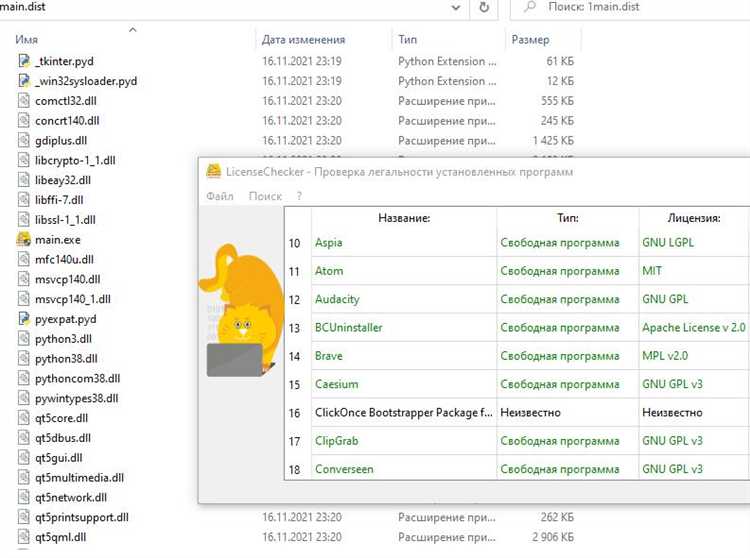Click the msvcp140.dll file icon

[x=24, y=279]
